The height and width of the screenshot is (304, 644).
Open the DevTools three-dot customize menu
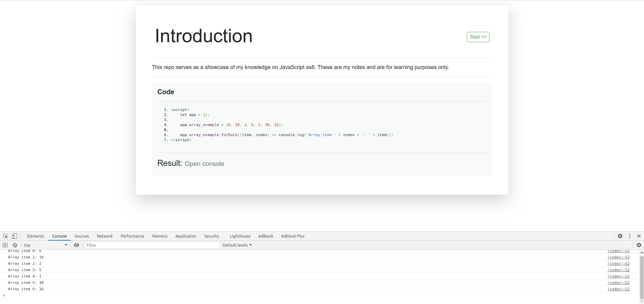pyautogui.click(x=630, y=236)
